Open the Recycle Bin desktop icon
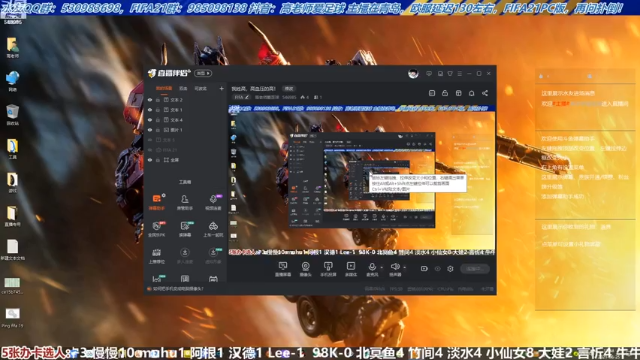The width and height of the screenshot is (640, 360). [x=12, y=115]
